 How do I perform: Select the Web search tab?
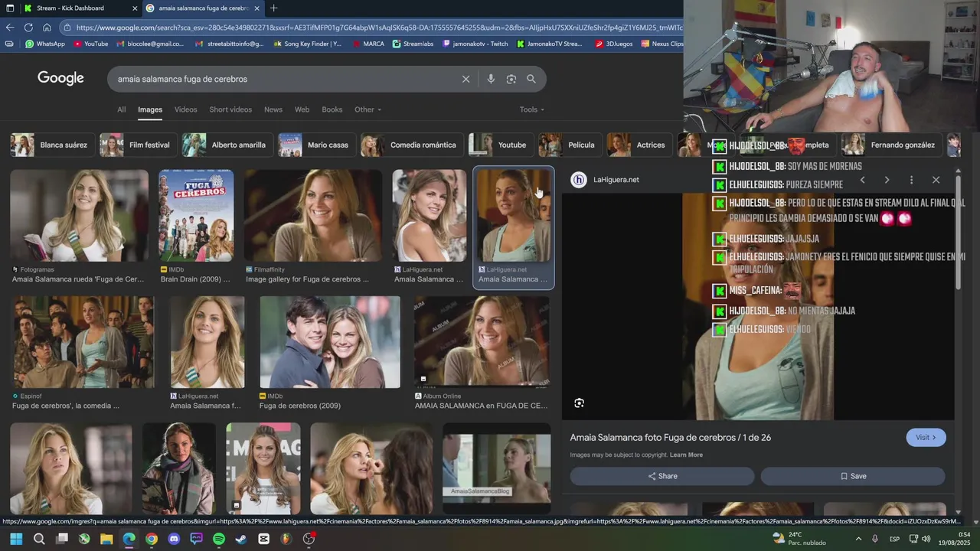302,109
